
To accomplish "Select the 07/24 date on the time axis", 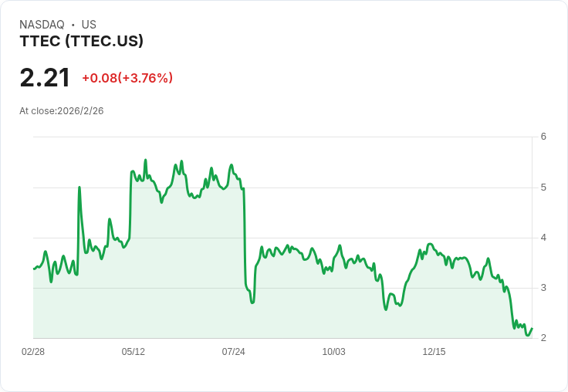I will point(234,352).
